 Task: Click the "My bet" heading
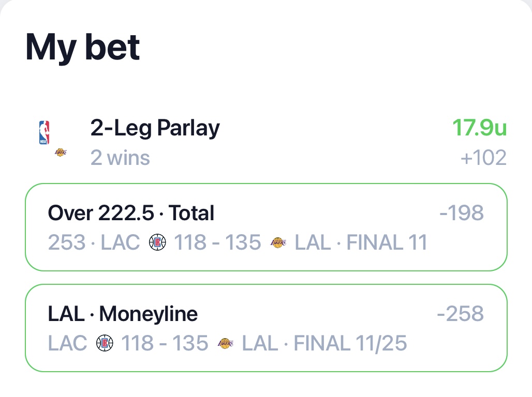(x=83, y=48)
